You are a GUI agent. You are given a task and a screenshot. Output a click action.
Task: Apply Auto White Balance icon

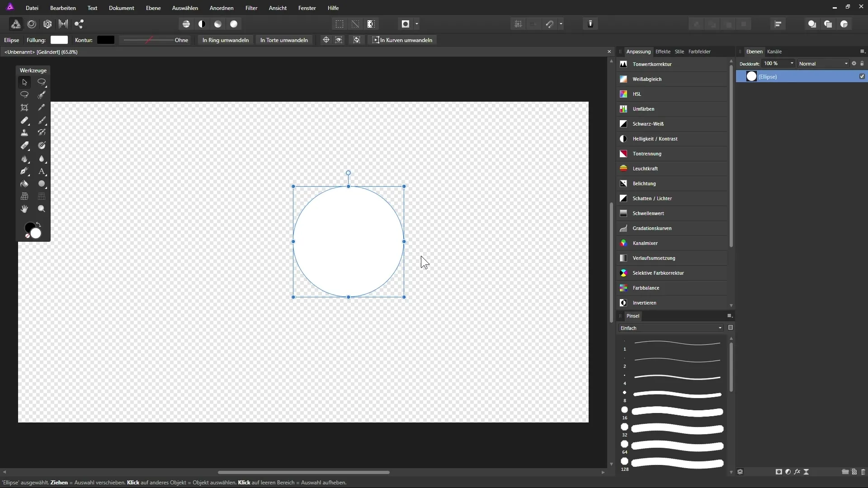click(234, 24)
